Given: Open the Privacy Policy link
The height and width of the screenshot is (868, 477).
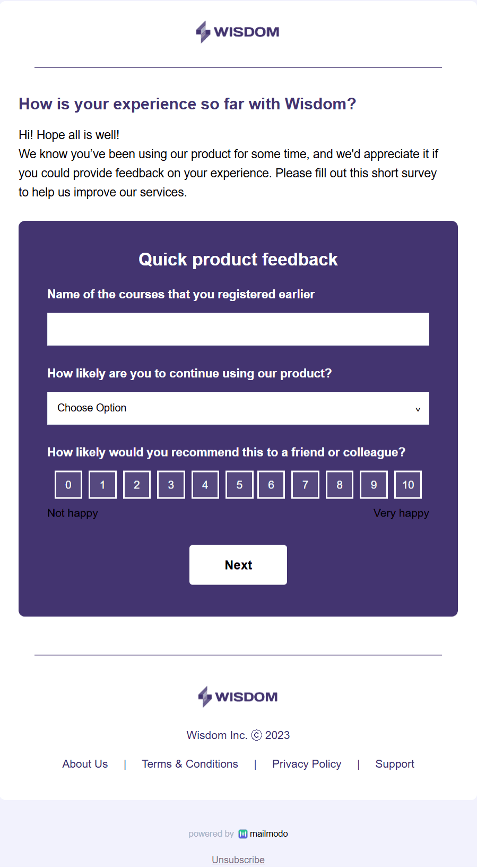Looking at the screenshot, I should click(306, 763).
